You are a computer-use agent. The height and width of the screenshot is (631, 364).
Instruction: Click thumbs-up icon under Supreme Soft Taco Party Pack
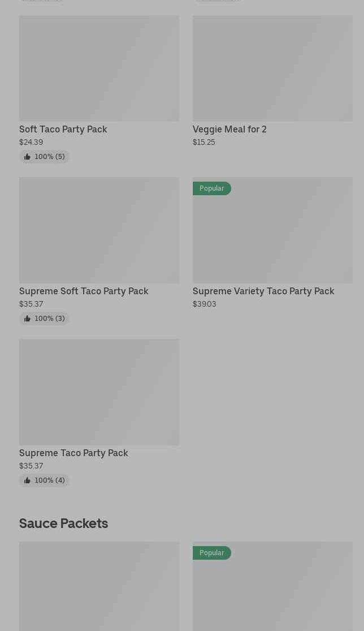tap(27, 319)
